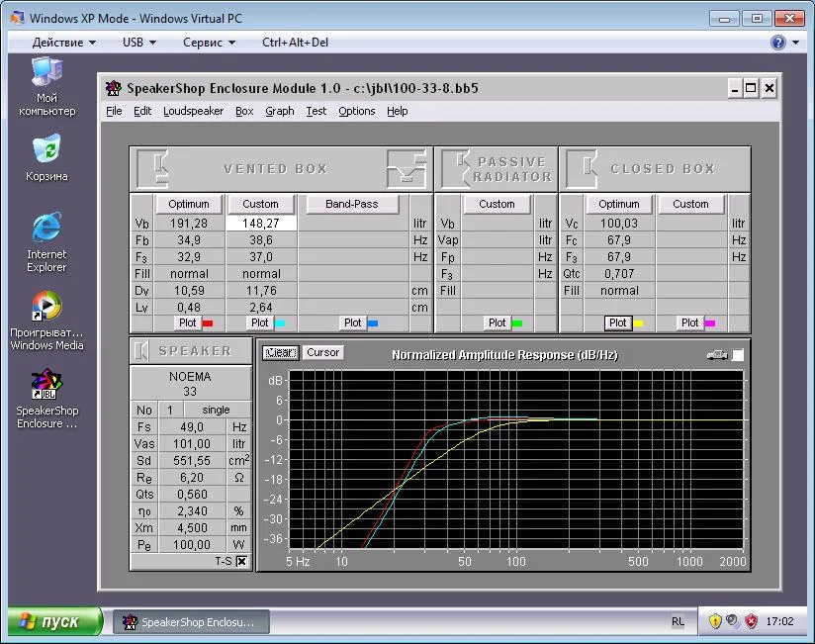815x644 pixels.
Task: Click the help icon in Virtual PC toolbar
Action: (x=778, y=43)
